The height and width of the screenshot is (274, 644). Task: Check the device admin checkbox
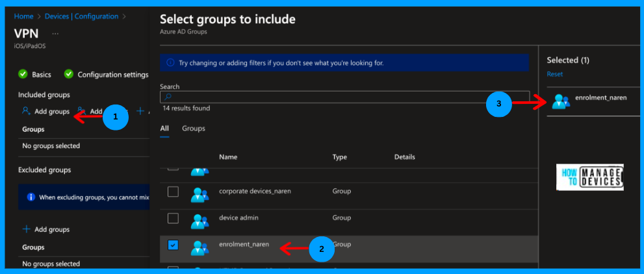pyautogui.click(x=174, y=218)
